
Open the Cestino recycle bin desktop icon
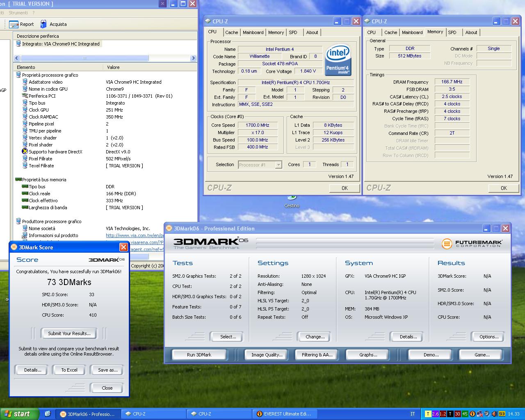pyautogui.click(x=292, y=199)
